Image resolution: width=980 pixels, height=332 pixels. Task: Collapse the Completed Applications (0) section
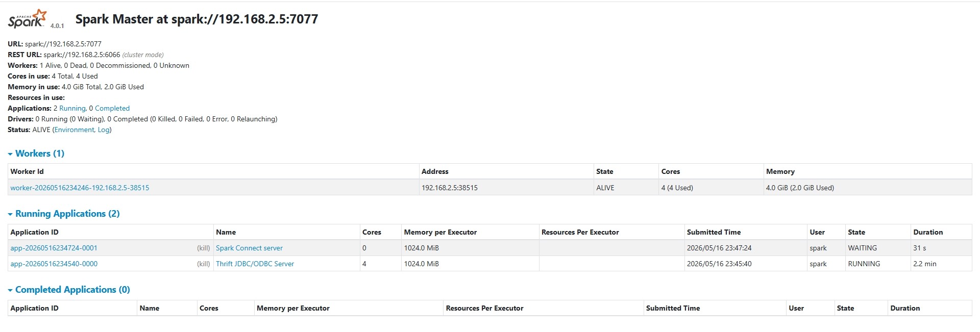(x=69, y=290)
